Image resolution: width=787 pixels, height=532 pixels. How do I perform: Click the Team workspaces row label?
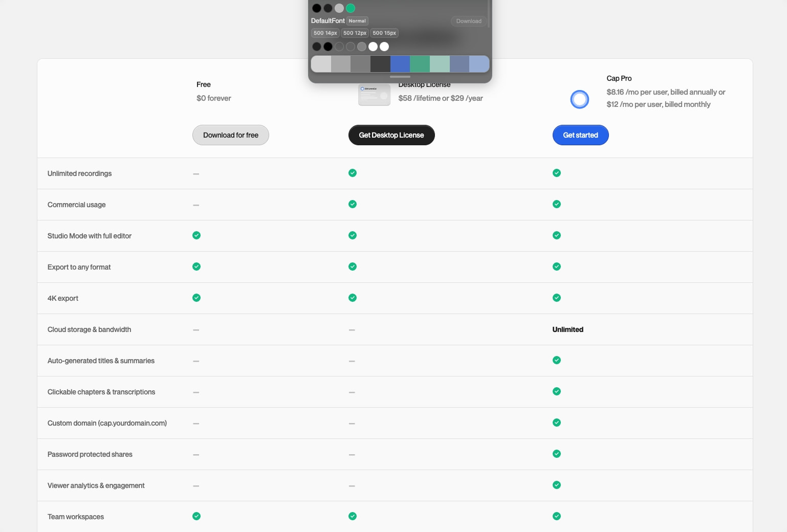coord(76,517)
